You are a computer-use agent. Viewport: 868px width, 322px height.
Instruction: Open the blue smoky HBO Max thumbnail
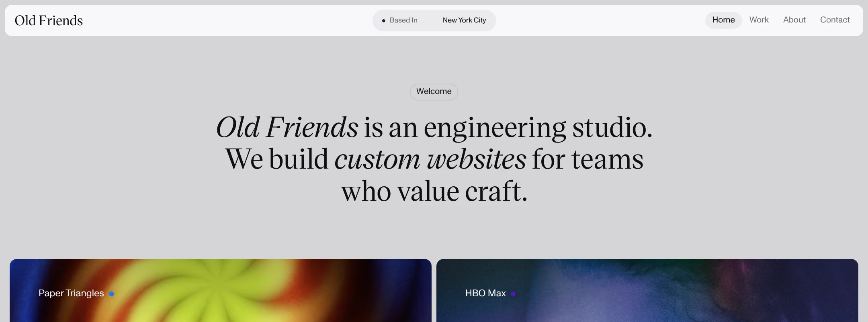click(647, 290)
